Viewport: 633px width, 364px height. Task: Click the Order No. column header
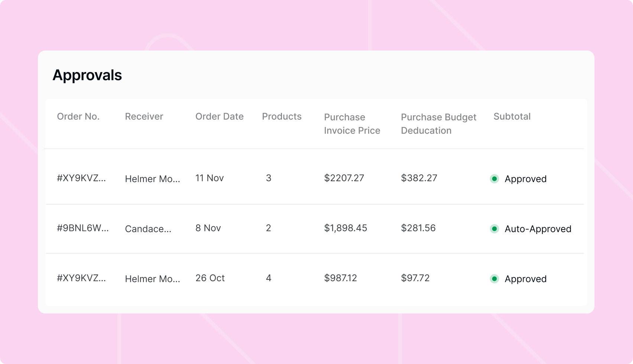click(78, 117)
